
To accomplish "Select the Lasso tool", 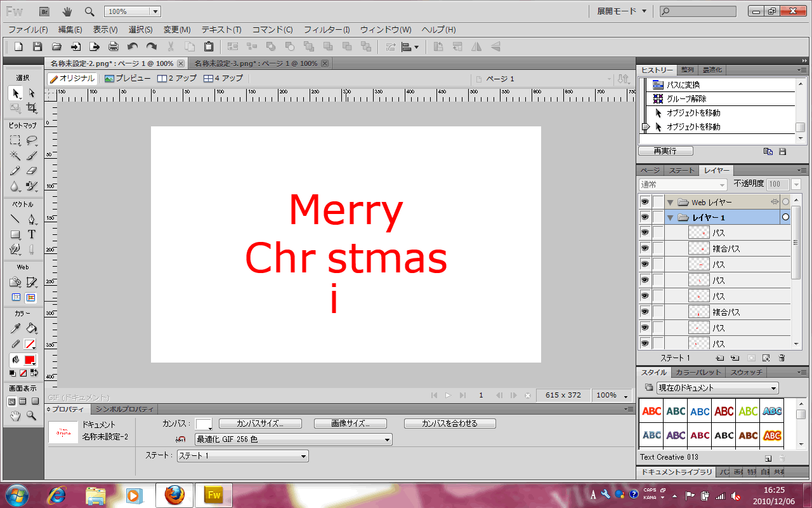I will click(31, 140).
